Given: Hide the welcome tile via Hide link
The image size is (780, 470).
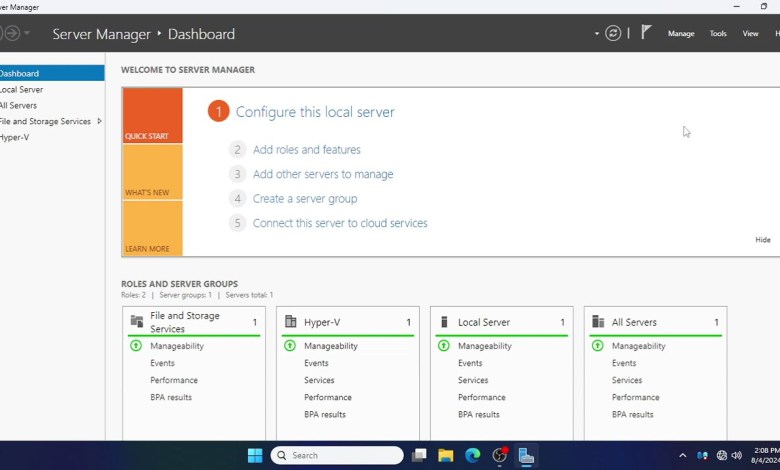Looking at the screenshot, I should [x=763, y=240].
